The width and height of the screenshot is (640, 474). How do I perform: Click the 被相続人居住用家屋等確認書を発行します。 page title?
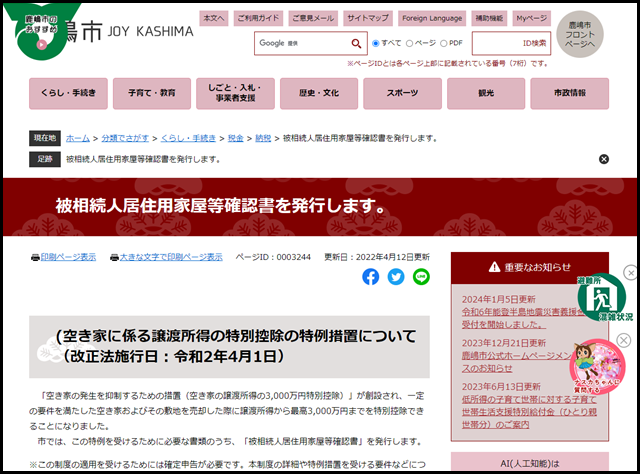click(x=220, y=205)
